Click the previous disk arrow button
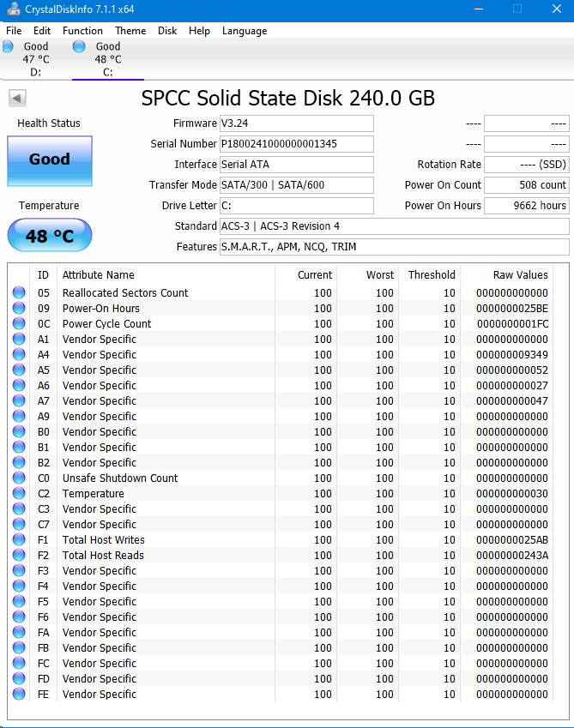 pyautogui.click(x=16, y=98)
